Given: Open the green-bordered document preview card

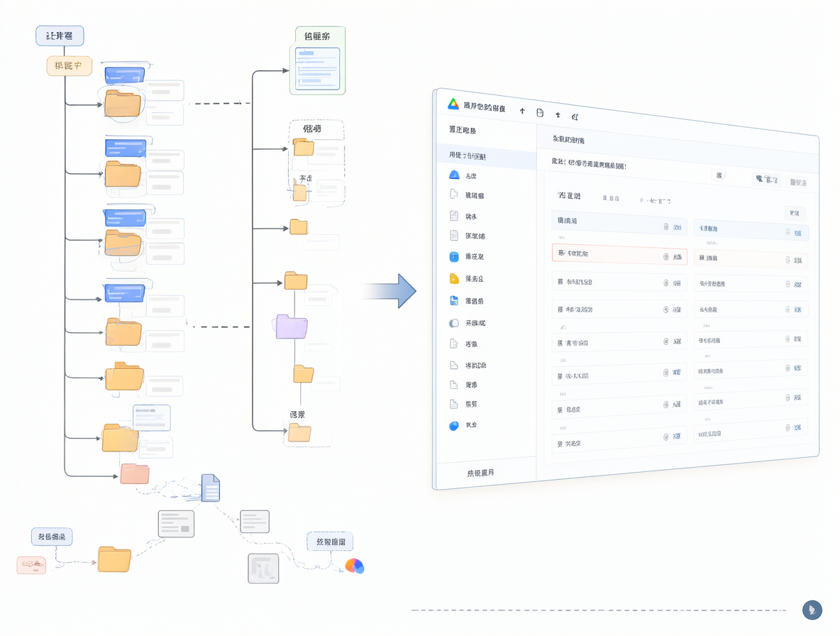Looking at the screenshot, I should 318,60.
